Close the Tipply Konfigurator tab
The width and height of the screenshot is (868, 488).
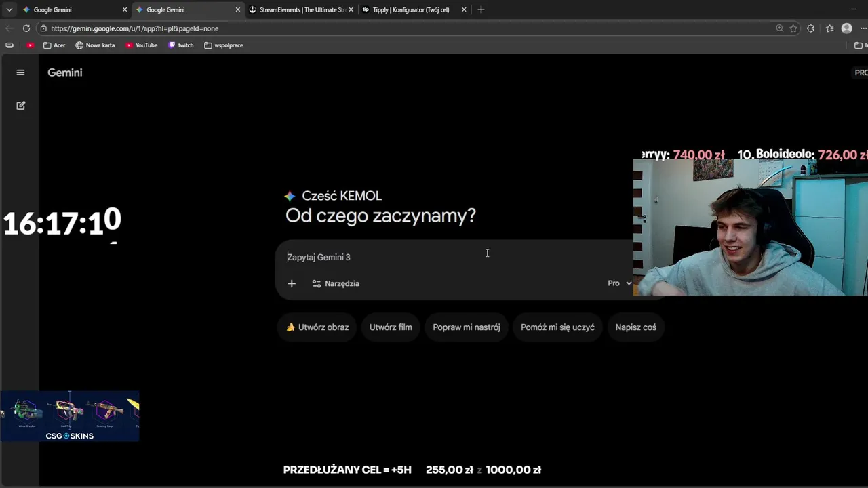(x=464, y=9)
